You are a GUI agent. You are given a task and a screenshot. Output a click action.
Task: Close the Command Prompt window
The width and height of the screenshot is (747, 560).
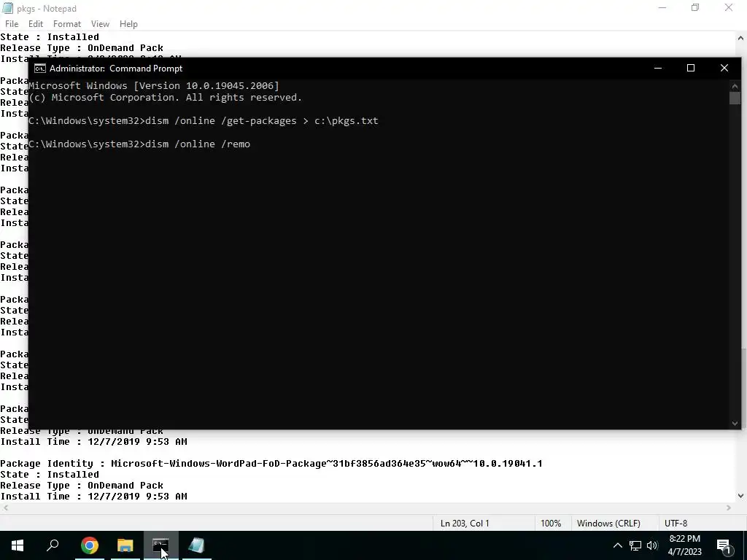[x=724, y=68]
